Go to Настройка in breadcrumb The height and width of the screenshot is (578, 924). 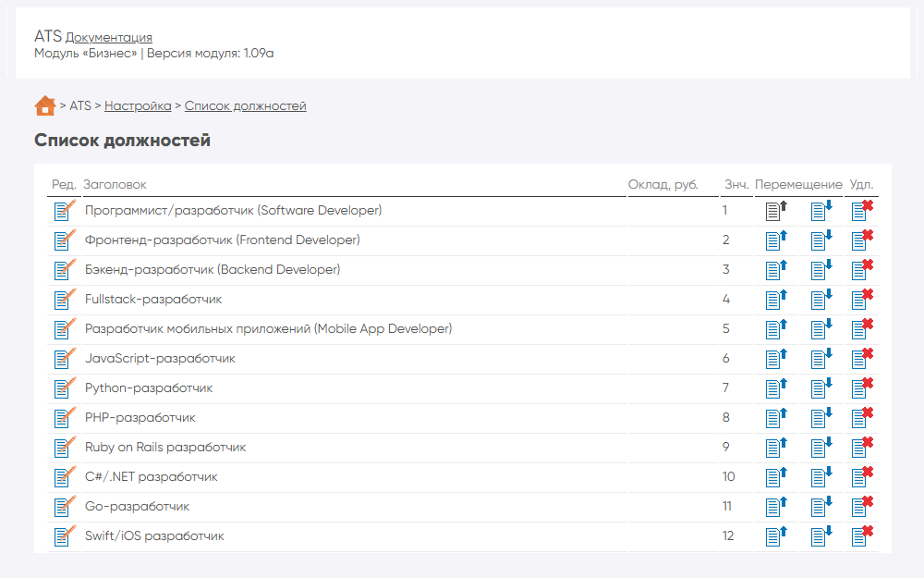[x=138, y=106]
